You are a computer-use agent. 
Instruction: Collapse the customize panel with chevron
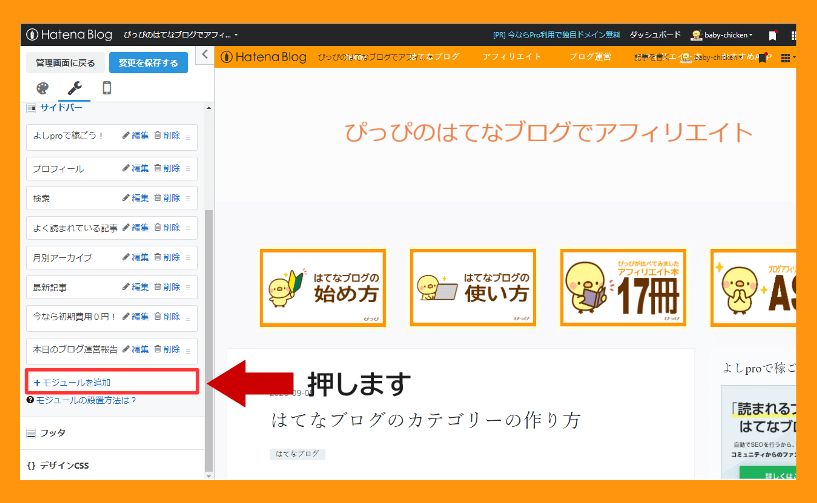[x=205, y=54]
